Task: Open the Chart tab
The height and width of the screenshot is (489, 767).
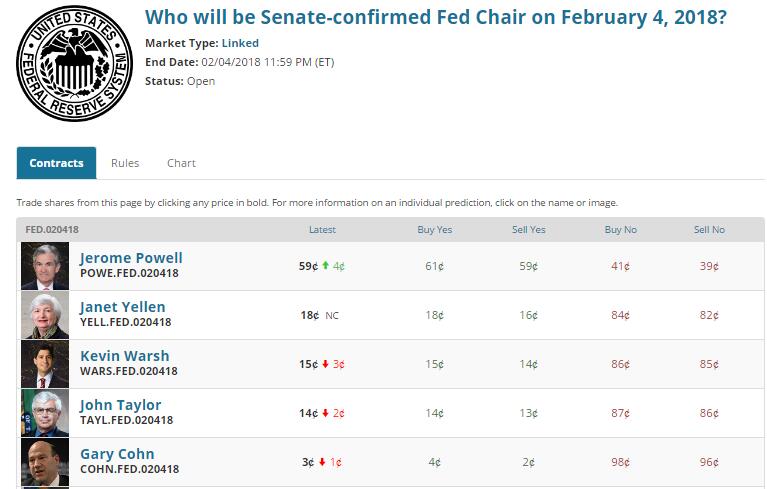Action: coord(181,163)
